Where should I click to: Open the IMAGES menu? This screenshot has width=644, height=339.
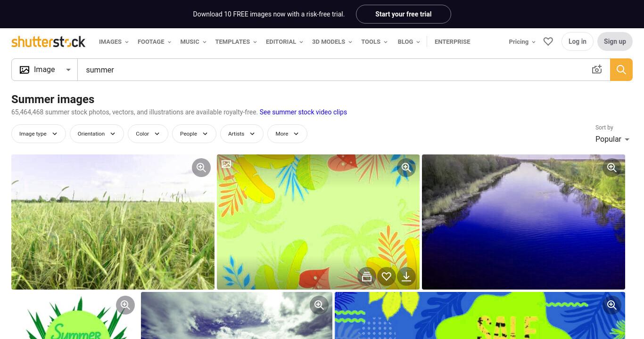(114, 41)
